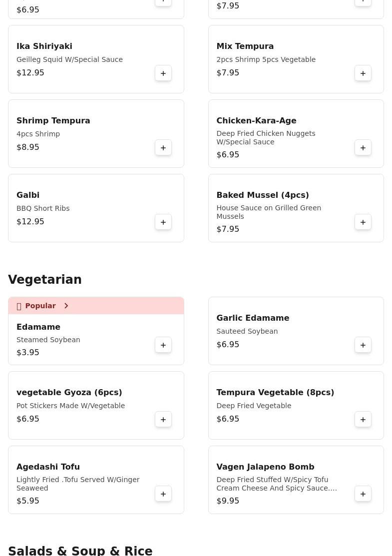392x556 pixels.
Task: Select the Shrimp Tempura item title
Action: click(53, 120)
